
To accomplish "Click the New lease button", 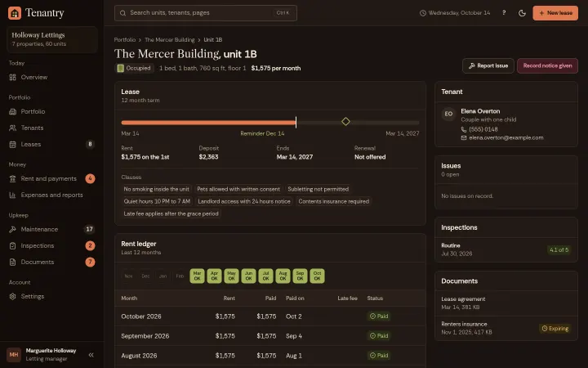I will tap(555, 13).
